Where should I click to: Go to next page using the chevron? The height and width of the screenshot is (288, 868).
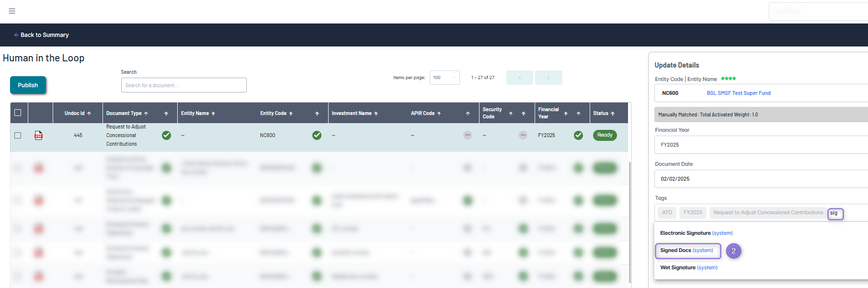548,78
